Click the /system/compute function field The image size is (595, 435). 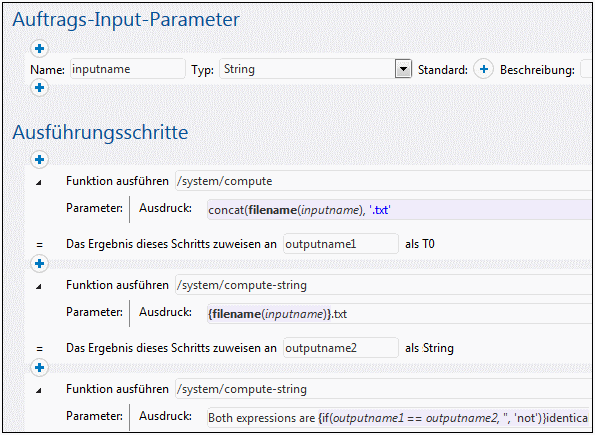383,181
